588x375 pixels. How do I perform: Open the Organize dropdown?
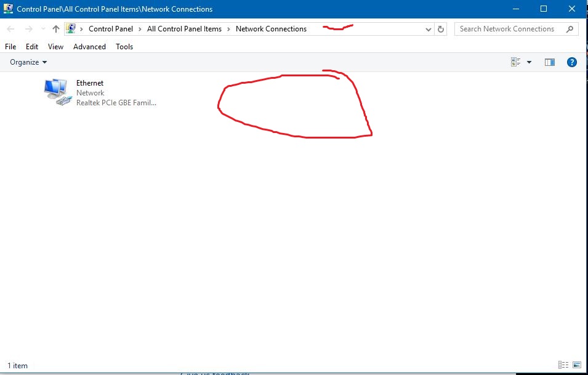tap(28, 62)
